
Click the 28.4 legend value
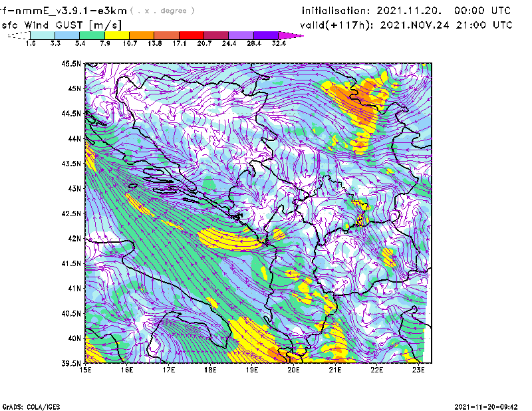coord(254,43)
